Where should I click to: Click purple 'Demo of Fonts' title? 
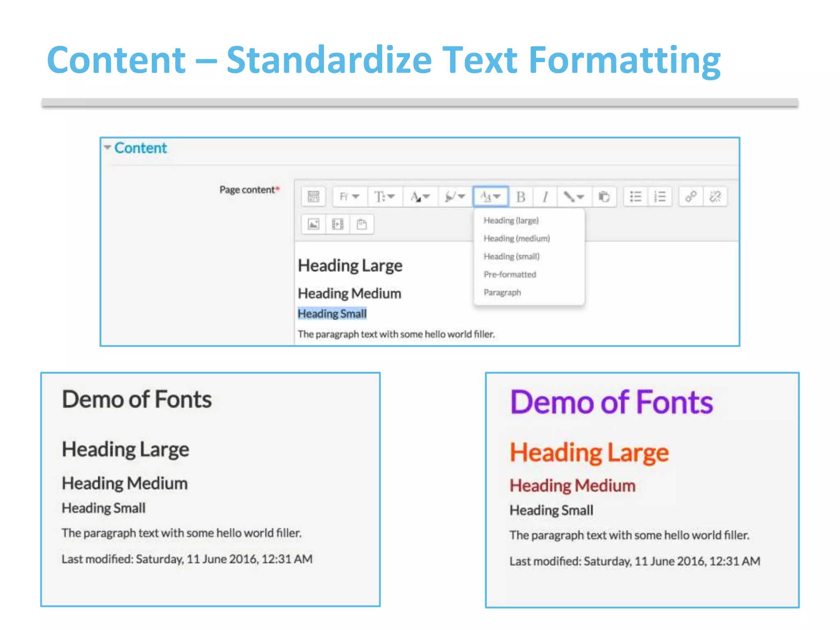tap(612, 402)
